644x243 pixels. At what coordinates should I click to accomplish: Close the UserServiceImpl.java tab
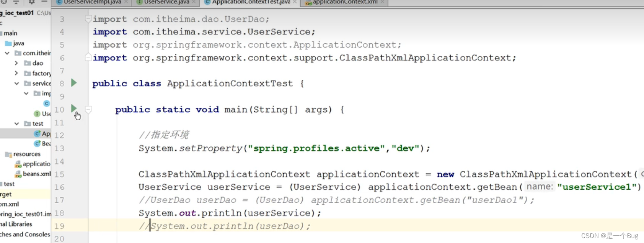point(126,2)
